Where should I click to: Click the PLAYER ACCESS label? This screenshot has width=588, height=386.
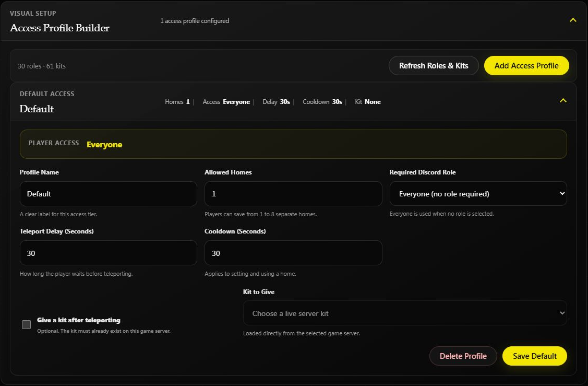[54, 143]
